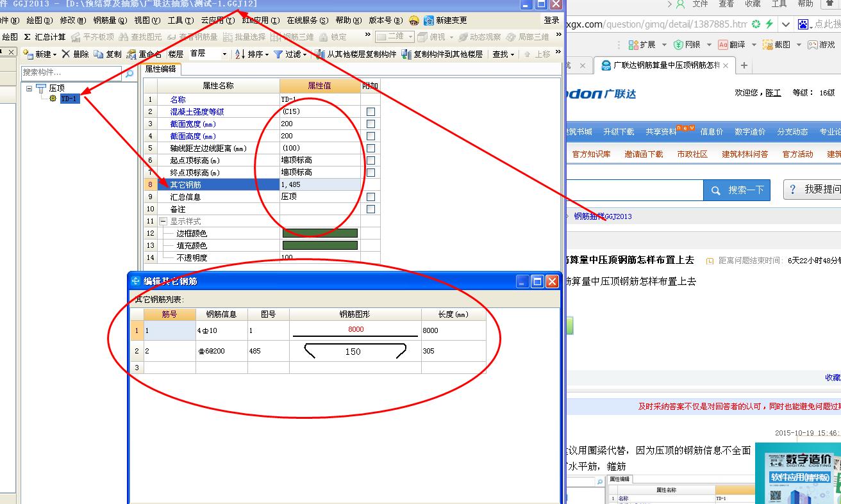The image size is (841, 504).
Task: Click the 查看钢筋量 toolbar icon
Action: point(172,37)
